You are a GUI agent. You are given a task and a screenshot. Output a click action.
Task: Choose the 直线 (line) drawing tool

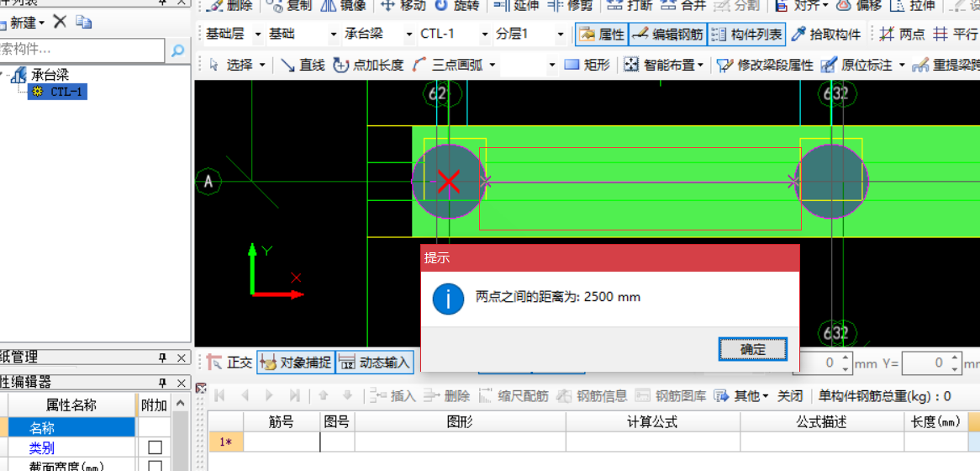(x=303, y=65)
